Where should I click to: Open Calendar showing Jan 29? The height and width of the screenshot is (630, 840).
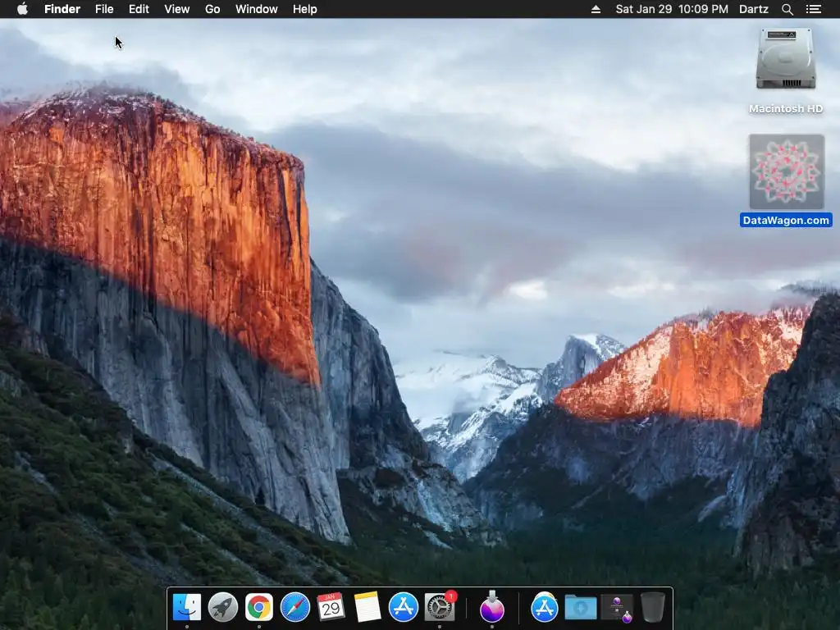tap(331, 607)
